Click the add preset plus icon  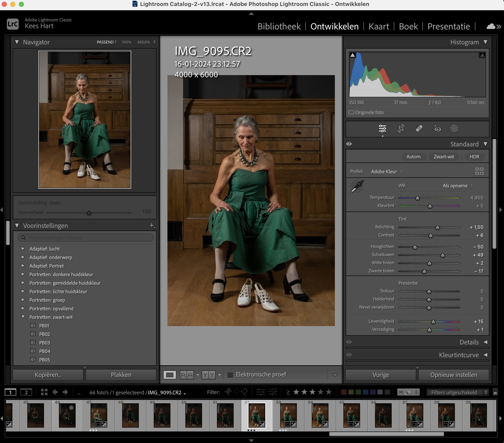point(152,225)
